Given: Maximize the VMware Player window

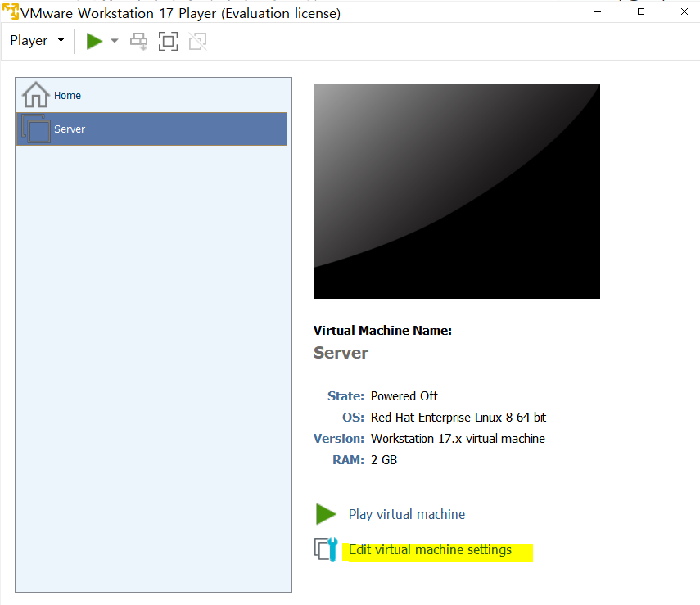Looking at the screenshot, I should 641,11.
